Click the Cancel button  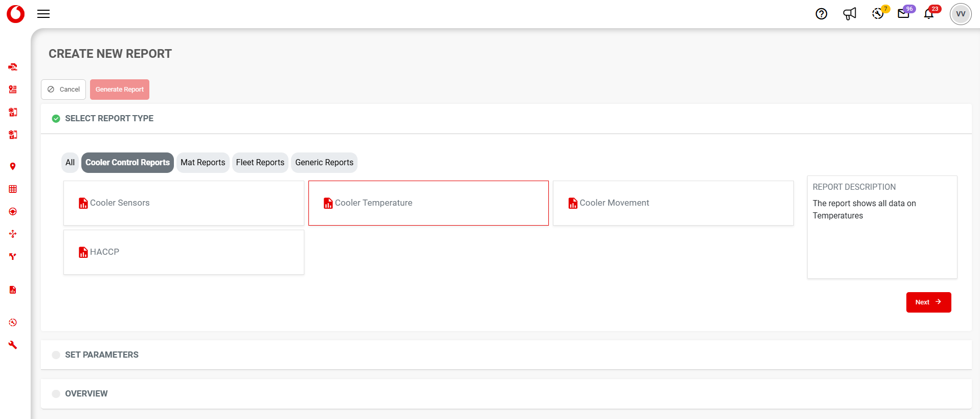[x=63, y=90]
